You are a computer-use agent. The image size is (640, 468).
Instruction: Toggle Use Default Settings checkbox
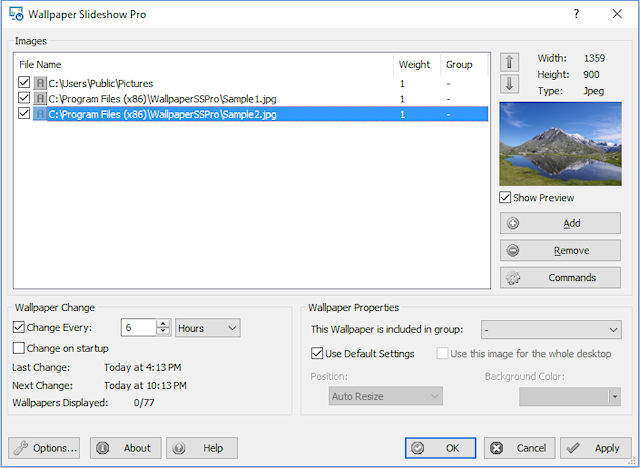[x=317, y=353]
